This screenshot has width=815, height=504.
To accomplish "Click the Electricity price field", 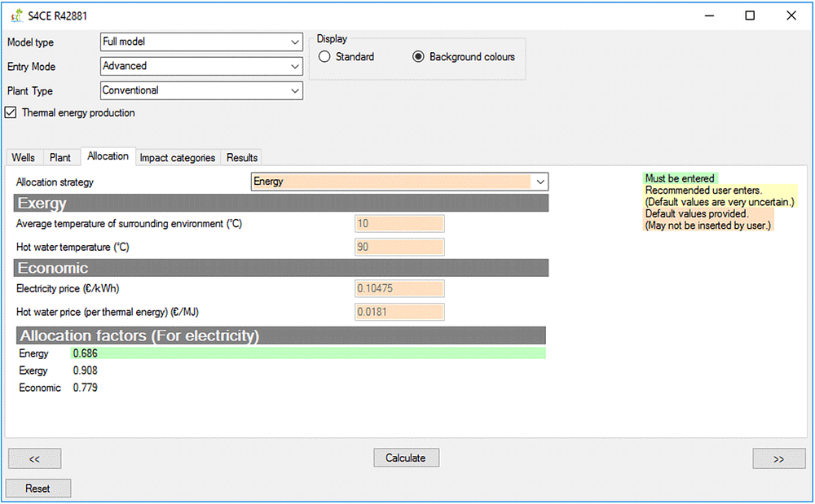I will click(399, 288).
